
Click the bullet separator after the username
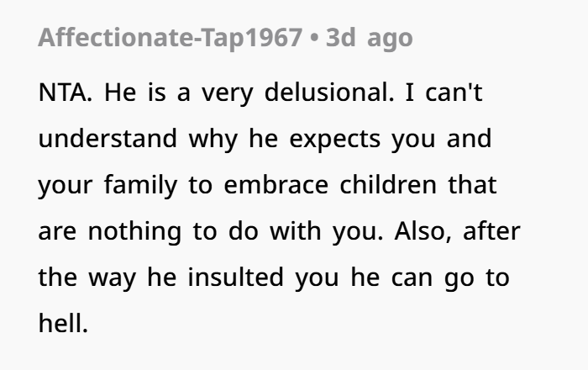tap(314, 39)
